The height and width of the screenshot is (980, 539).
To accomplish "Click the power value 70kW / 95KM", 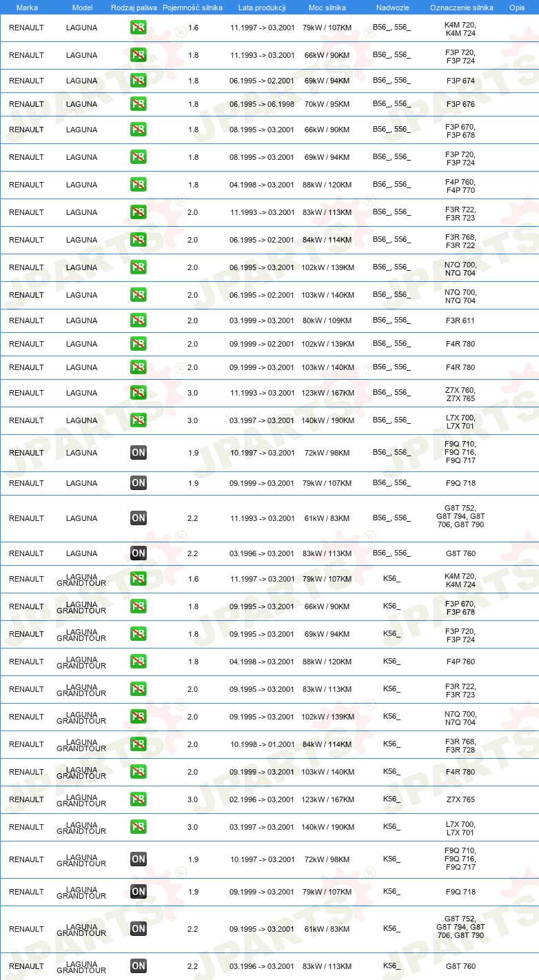I will 327,104.
